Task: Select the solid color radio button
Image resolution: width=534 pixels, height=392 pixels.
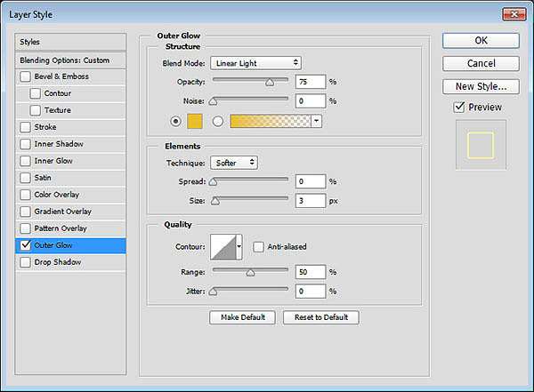Action: pos(175,121)
